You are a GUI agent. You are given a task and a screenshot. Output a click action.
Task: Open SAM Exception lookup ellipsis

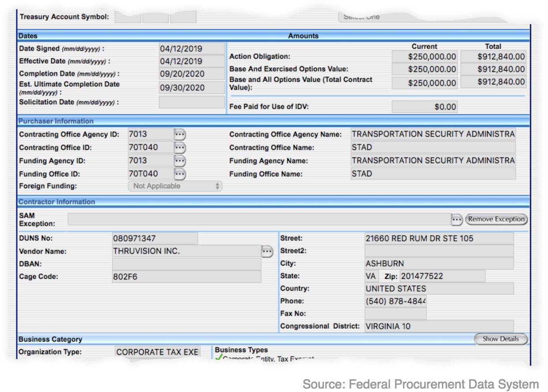[457, 219]
